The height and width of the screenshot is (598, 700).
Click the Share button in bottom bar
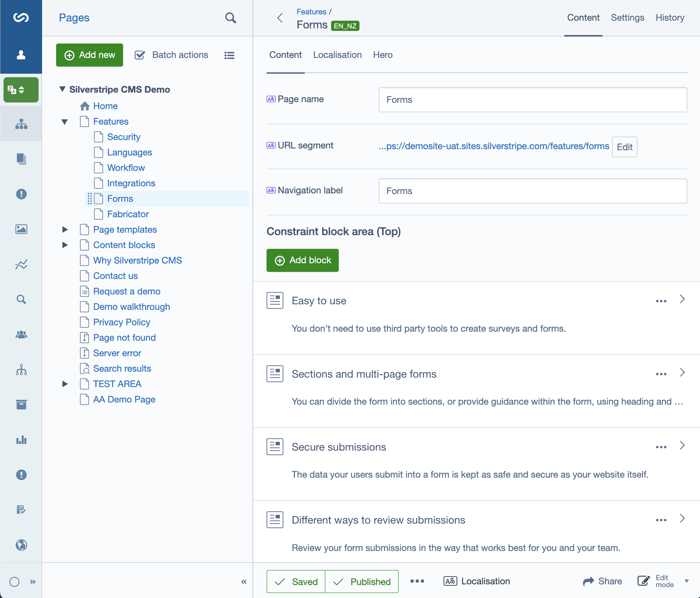[x=602, y=582]
